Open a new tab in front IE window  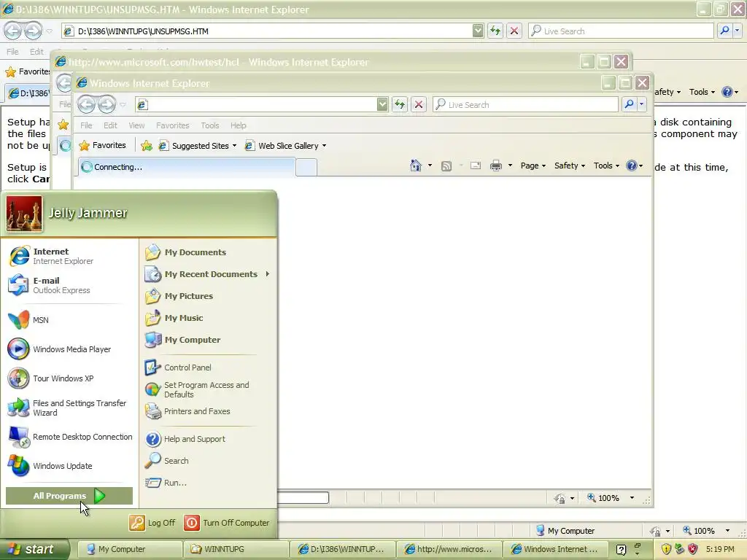(x=306, y=168)
